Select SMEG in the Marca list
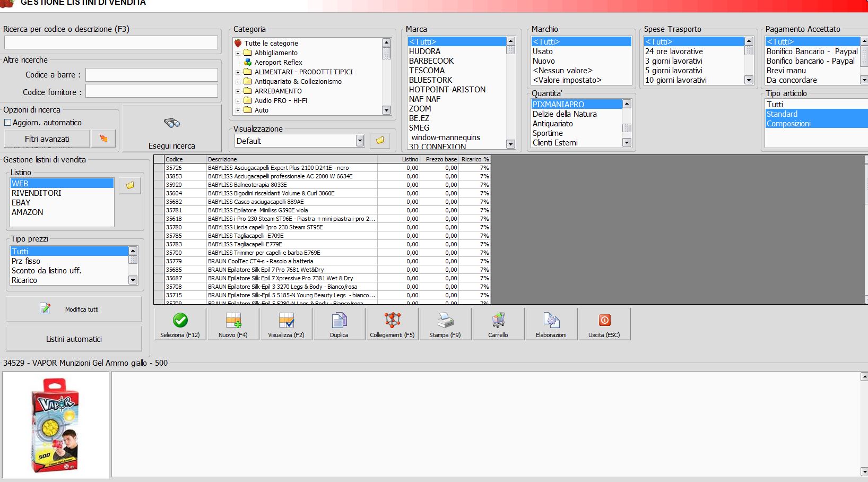Image resolution: width=868 pixels, height=482 pixels. 457,128
